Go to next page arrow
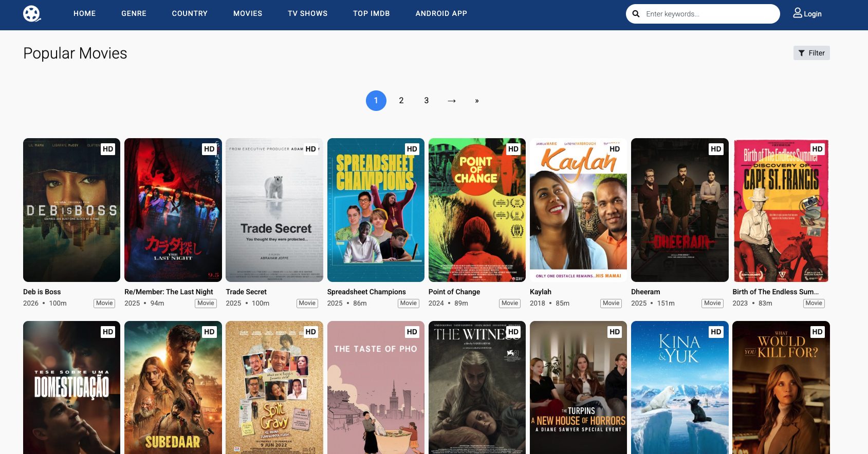Image resolution: width=868 pixels, height=454 pixels. [452, 101]
